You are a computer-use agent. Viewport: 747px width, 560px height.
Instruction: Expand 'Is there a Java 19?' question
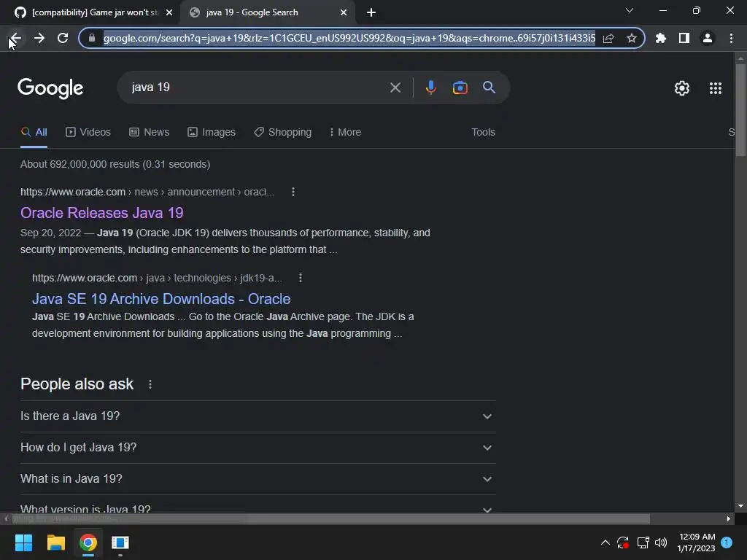point(258,416)
